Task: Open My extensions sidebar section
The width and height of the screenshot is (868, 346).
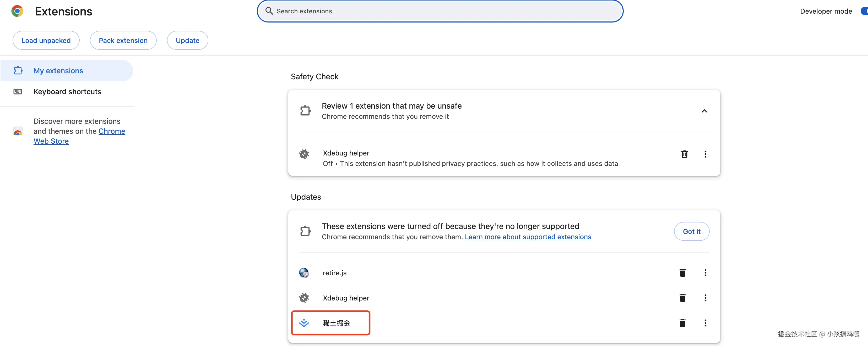Action: tap(58, 71)
